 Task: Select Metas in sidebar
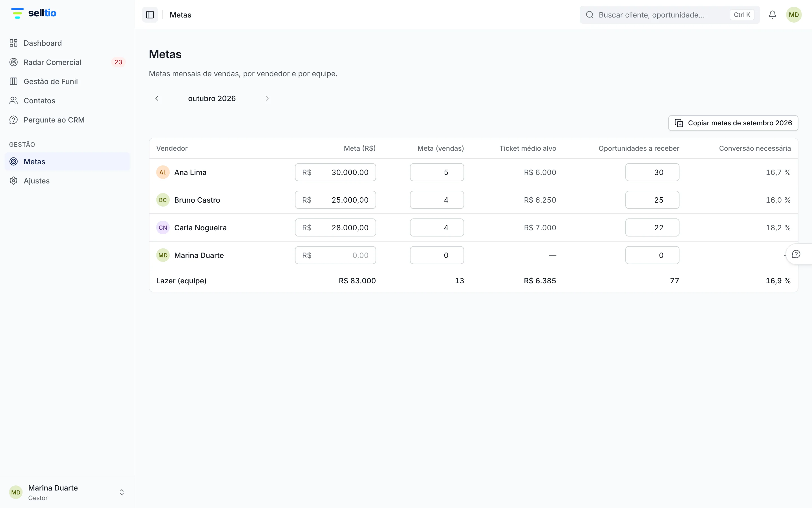pos(67,162)
